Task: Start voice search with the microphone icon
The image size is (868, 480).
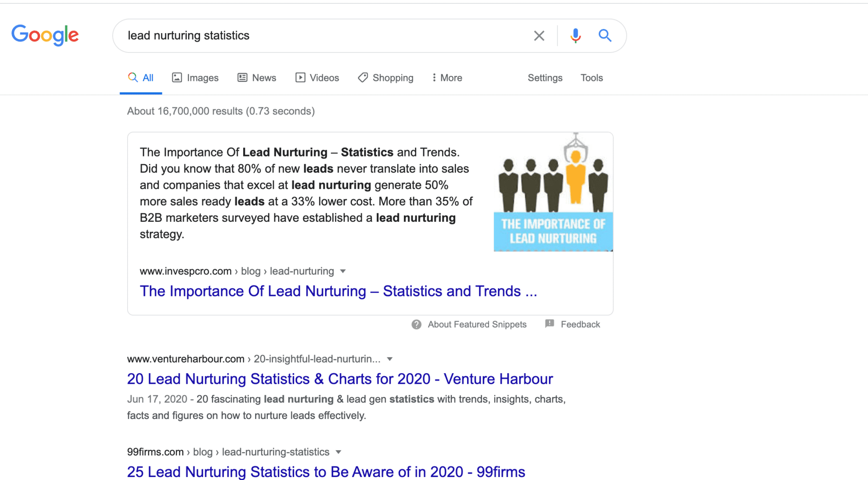Action: click(x=575, y=36)
